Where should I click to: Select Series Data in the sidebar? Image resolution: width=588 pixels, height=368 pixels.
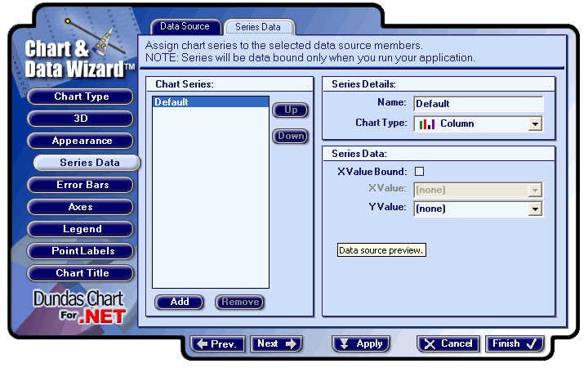[x=87, y=163]
